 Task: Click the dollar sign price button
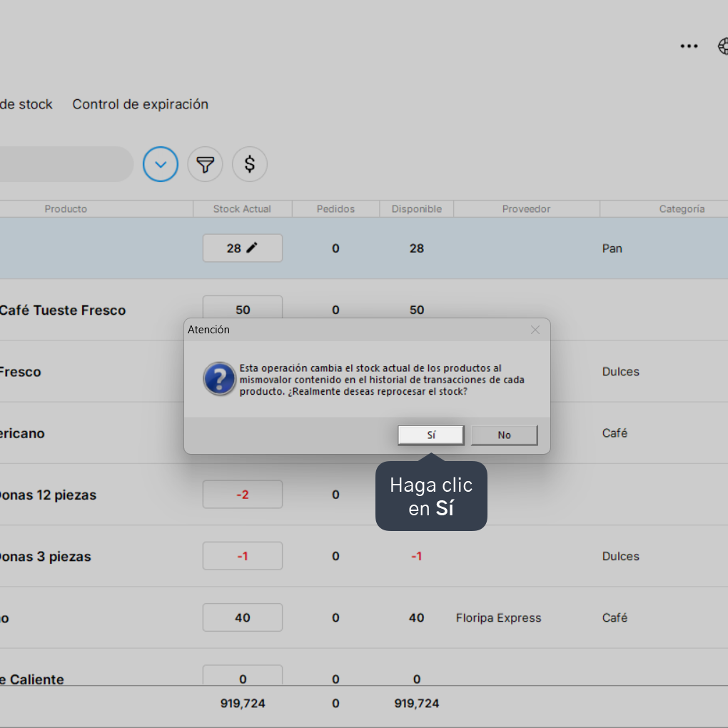click(250, 164)
